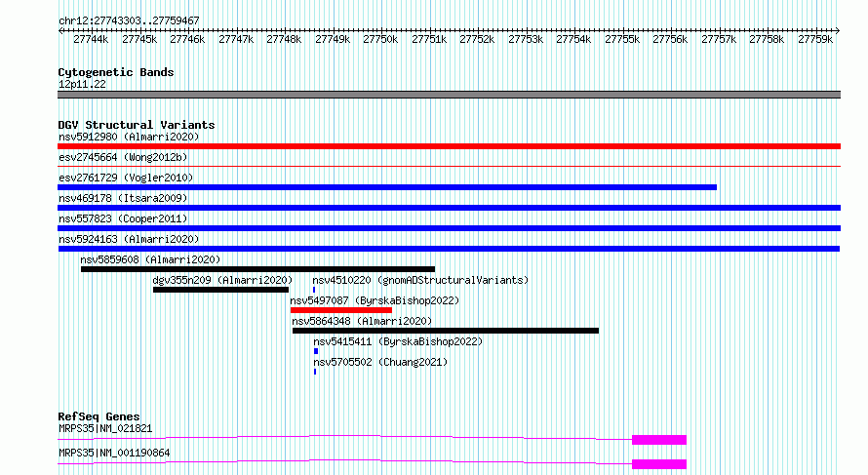Click the 27751k ruler position

(x=429, y=39)
